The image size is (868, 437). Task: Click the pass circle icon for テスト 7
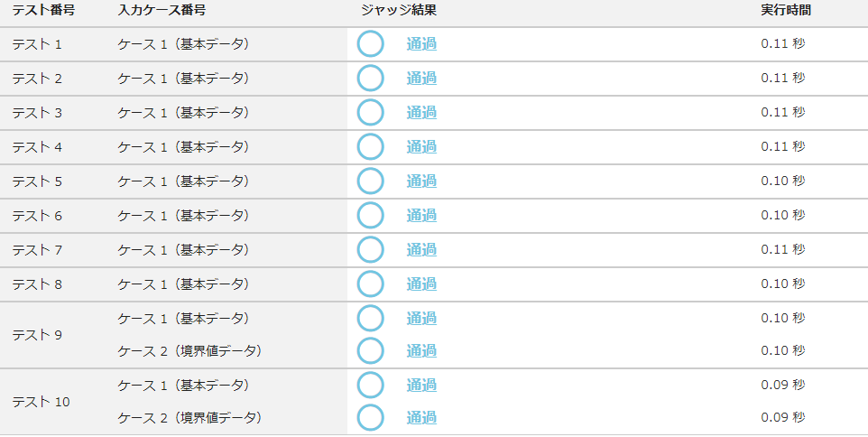[370, 250]
